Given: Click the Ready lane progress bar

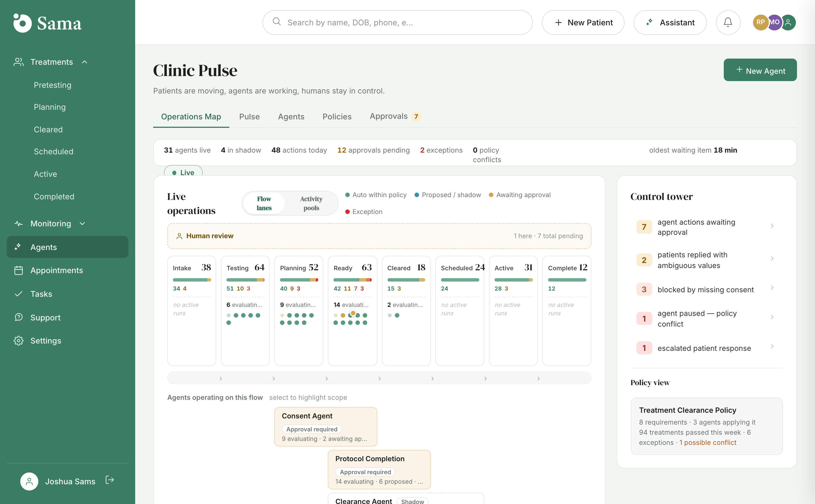Looking at the screenshot, I should (352, 280).
